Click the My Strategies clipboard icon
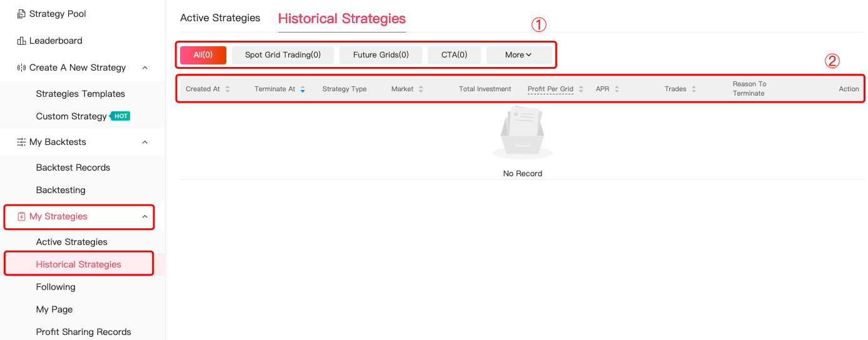868x340 pixels. click(21, 216)
